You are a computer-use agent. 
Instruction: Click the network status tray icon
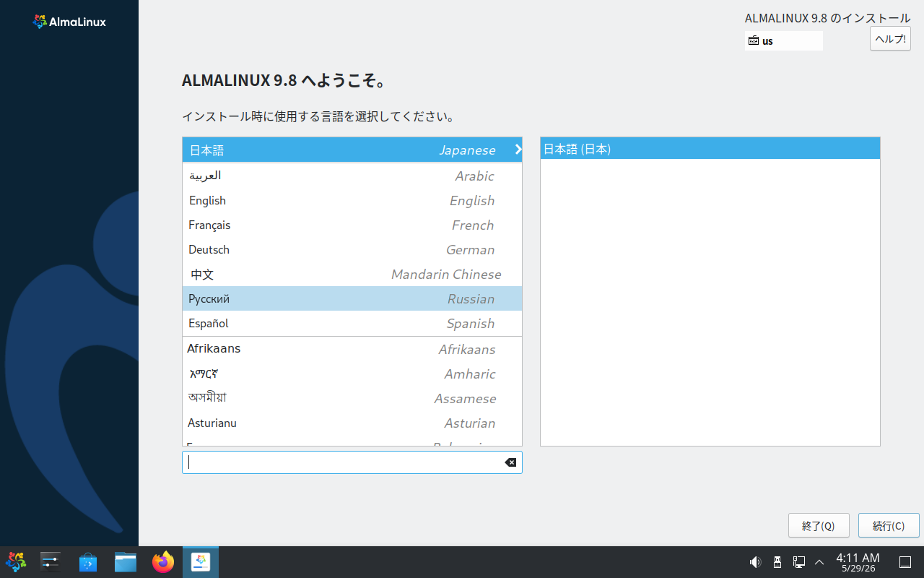799,561
